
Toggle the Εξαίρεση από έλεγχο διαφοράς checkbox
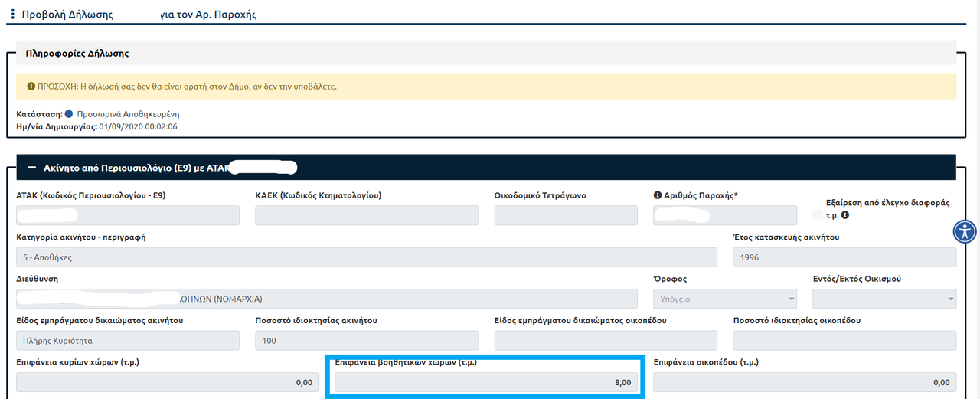coord(818,215)
